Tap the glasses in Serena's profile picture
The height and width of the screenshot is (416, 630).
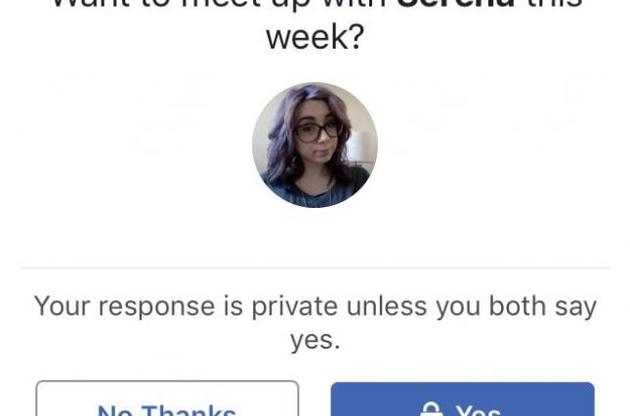click(318, 131)
